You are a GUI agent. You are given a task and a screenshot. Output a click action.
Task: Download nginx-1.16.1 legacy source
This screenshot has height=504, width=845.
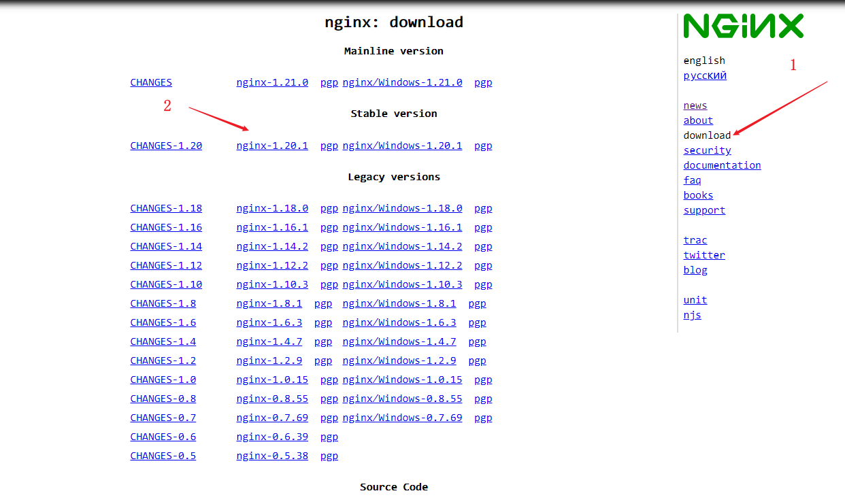[x=272, y=227]
